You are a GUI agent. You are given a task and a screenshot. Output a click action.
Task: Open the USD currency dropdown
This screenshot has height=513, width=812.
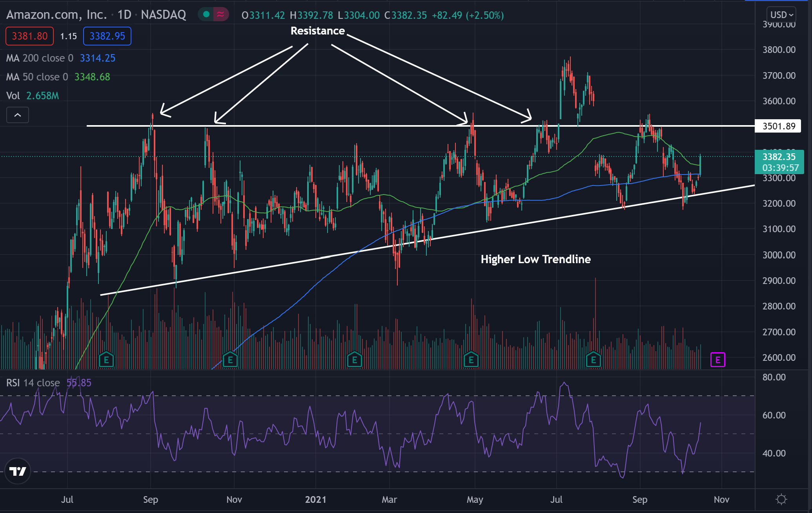[781, 15]
